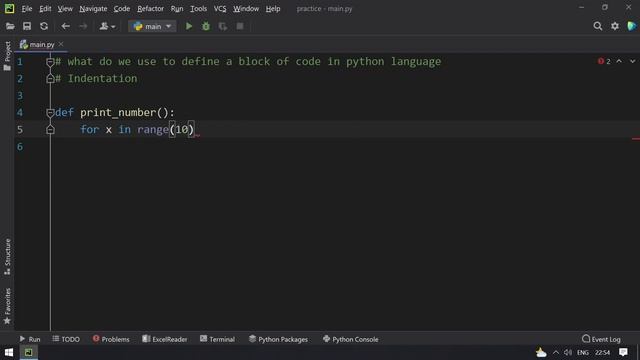The height and width of the screenshot is (360, 640).
Task: Open the Edit menu
Action: point(45,9)
